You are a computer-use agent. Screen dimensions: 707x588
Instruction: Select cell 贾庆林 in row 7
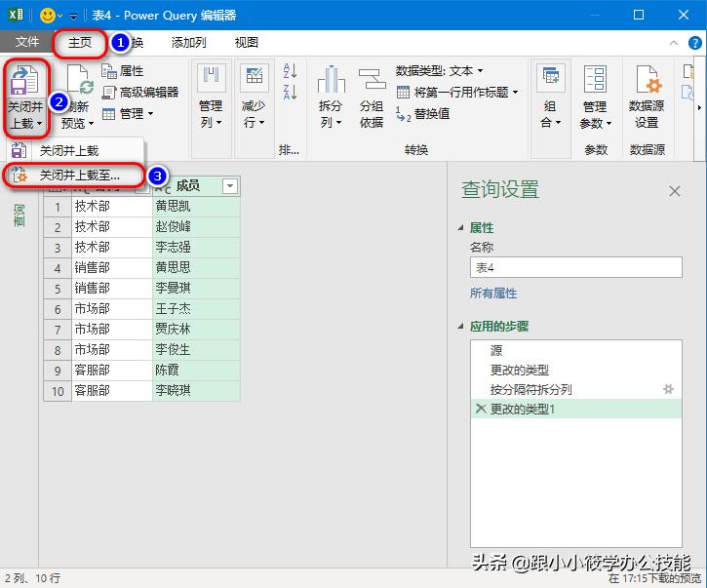(x=197, y=330)
